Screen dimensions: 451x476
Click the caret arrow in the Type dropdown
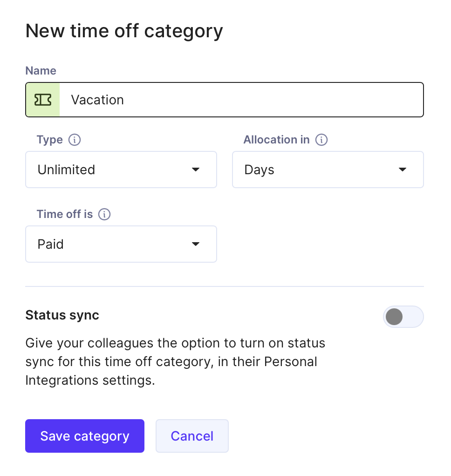pos(196,170)
